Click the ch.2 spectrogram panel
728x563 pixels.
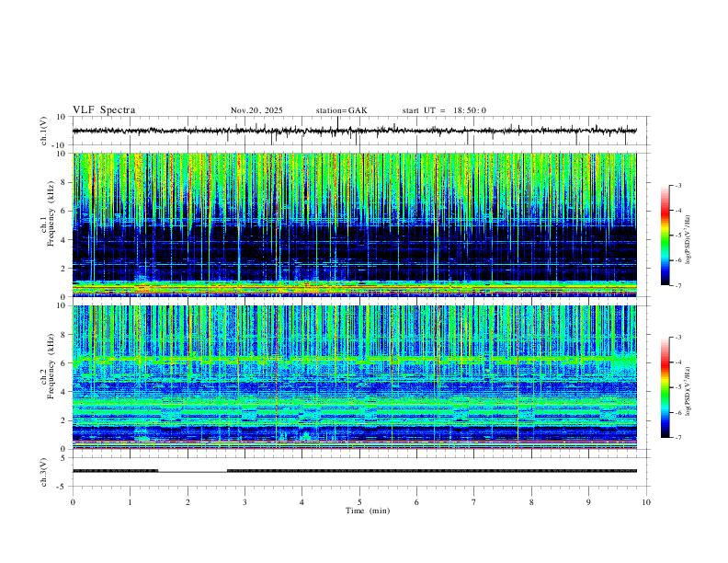355,377
